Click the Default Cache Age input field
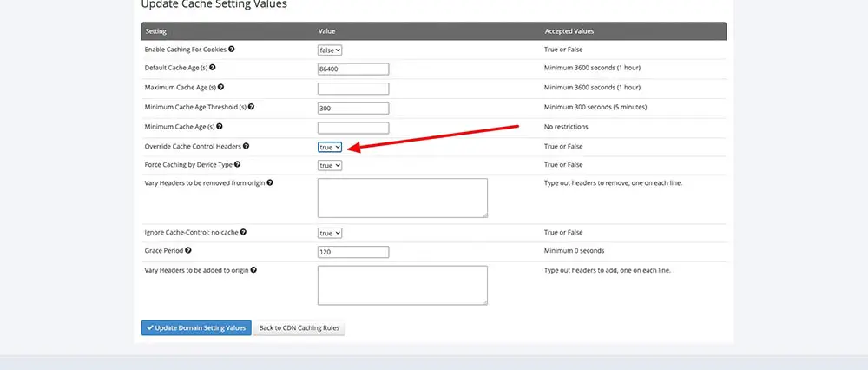The height and width of the screenshot is (370, 868). [353, 69]
